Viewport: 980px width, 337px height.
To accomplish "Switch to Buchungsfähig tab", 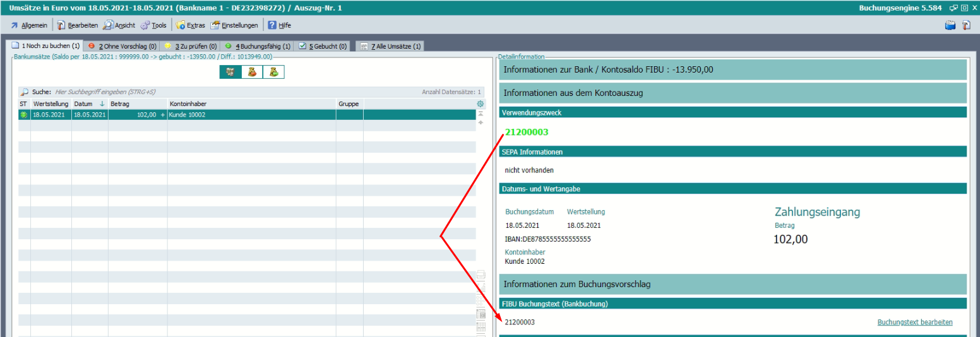I will pyautogui.click(x=258, y=46).
